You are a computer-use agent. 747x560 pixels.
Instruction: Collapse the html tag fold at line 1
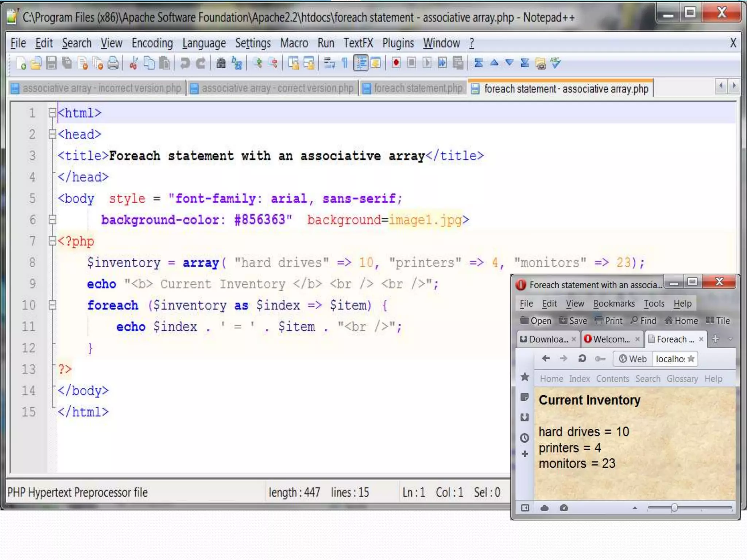tap(53, 113)
